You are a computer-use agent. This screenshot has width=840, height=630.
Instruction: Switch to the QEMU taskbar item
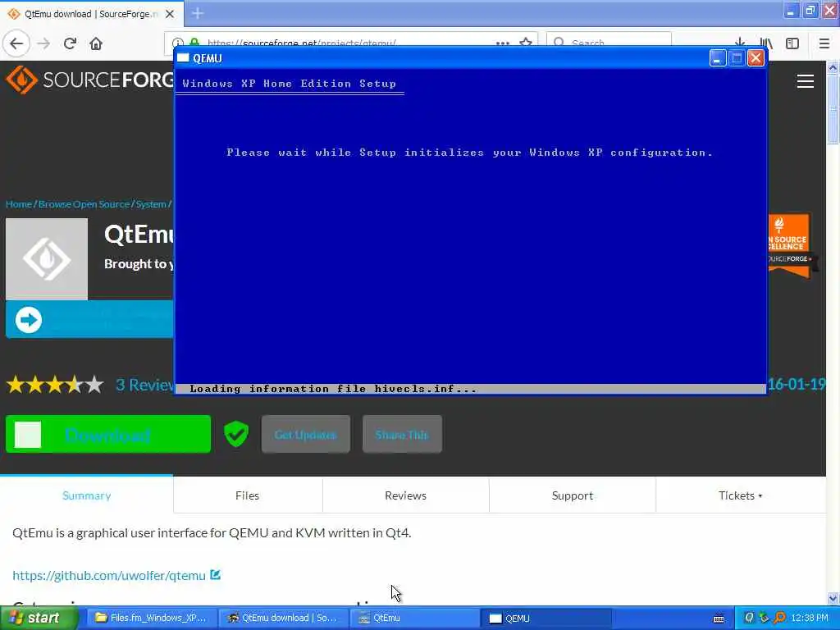pyautogui.click(x=547, y=619)
